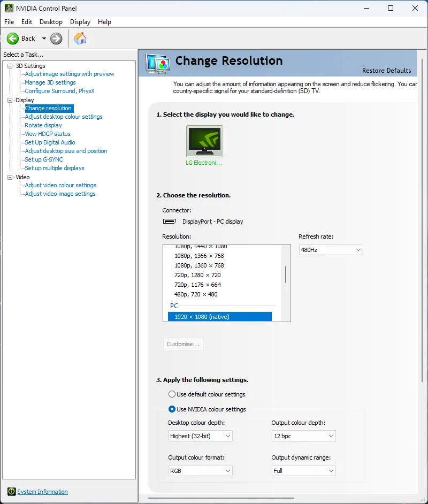Open the Back history dropdown arrow

coord(44,39)
